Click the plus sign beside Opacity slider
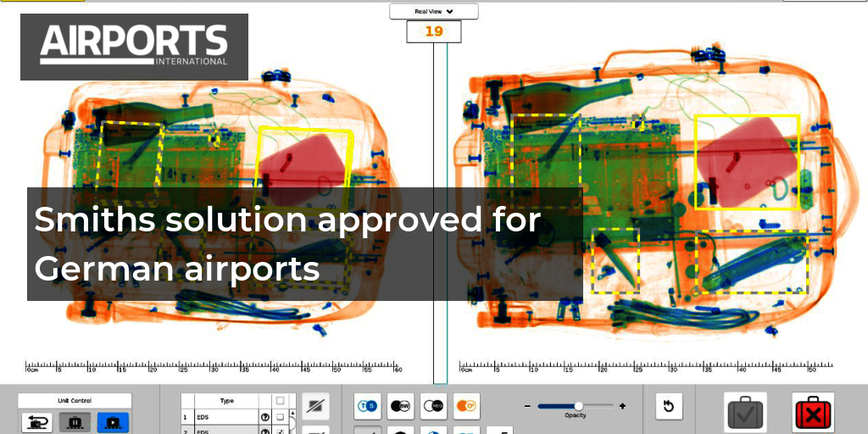868x434 pixels. [x=622, y=406]
